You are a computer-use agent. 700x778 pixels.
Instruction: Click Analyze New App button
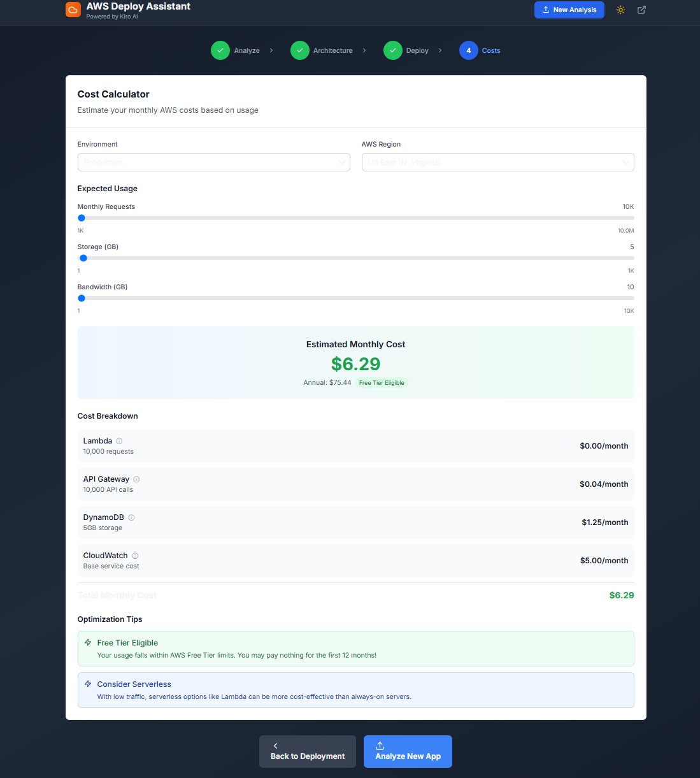tap(408, 751)
